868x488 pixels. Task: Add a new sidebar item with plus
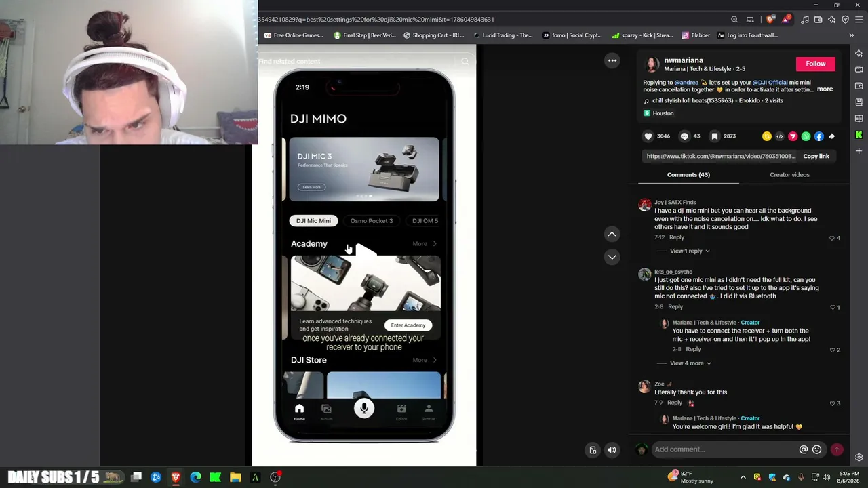coord(859,151)
